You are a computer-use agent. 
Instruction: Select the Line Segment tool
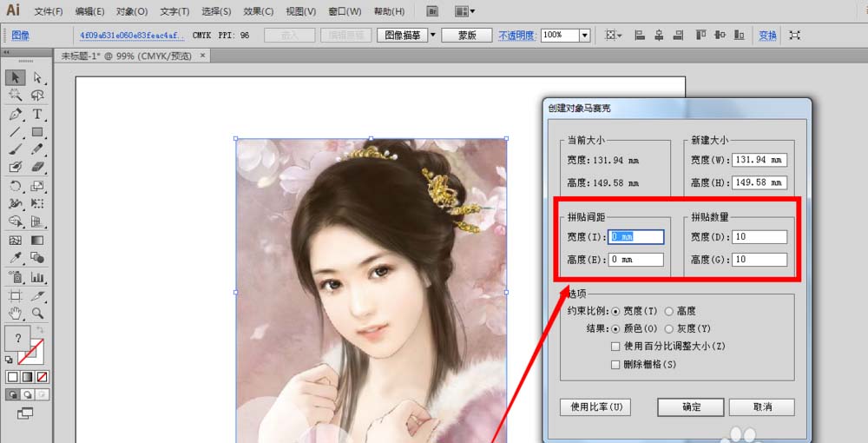click(x=16, y=132)
